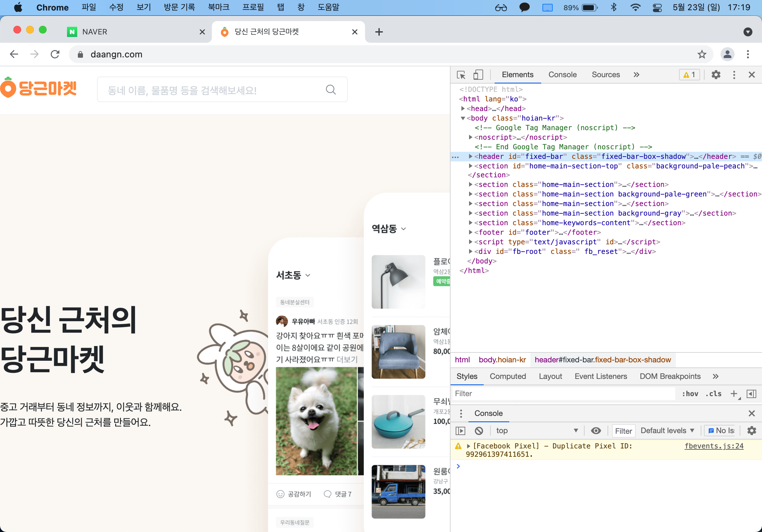Open the Computed styles tab
Screen dimensions: 762x532
pos(507,376)
